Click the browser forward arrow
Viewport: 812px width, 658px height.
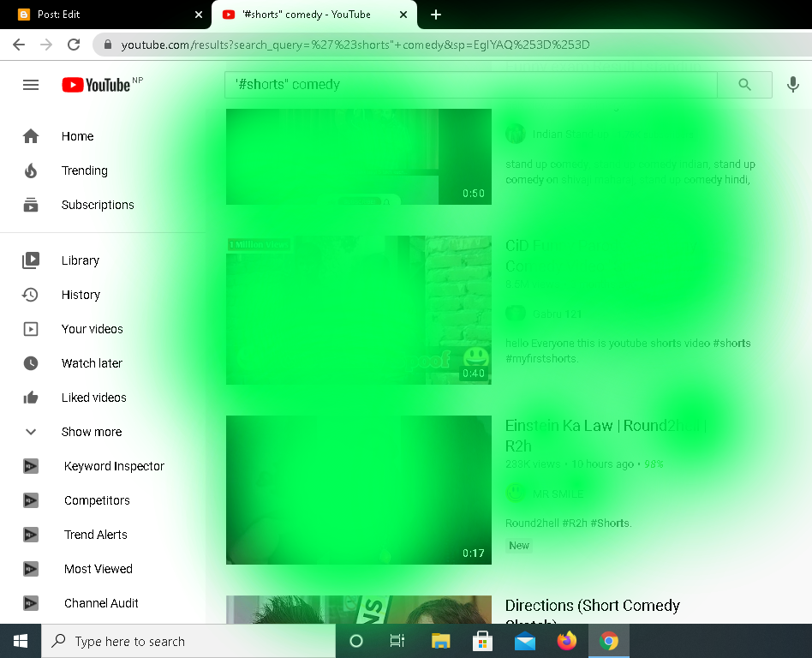coord(46,45)
